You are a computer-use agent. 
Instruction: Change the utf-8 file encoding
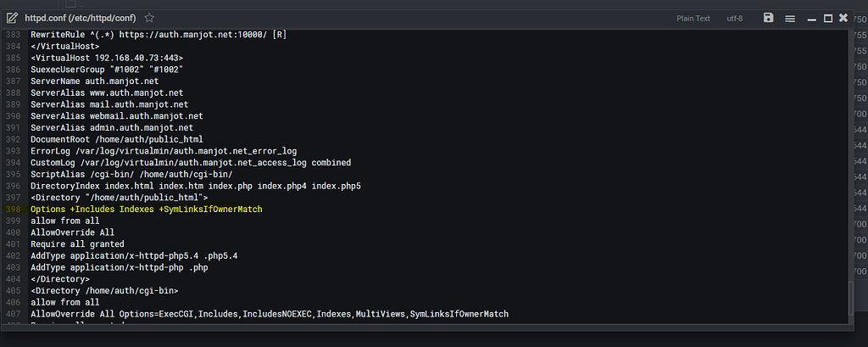[735, 19]
